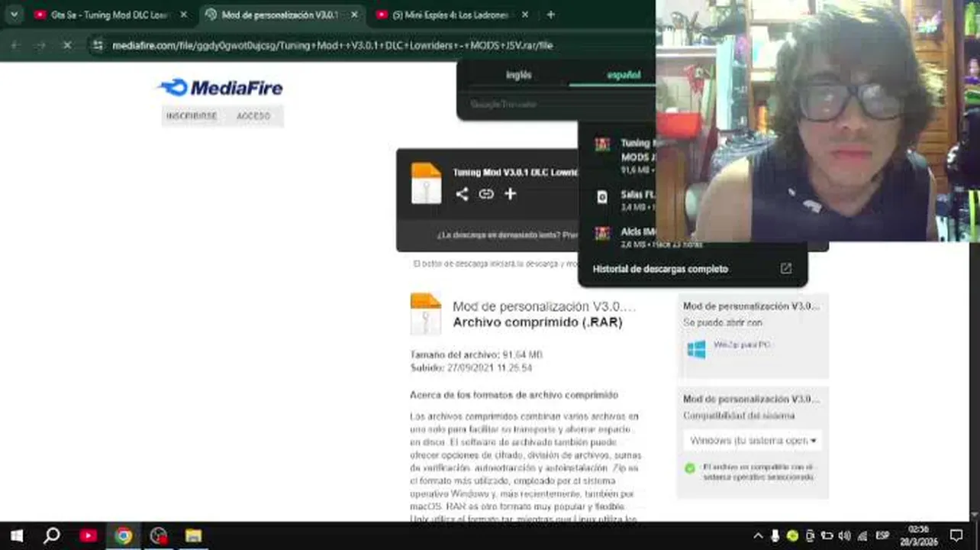
Task: Close the Gta Sa Tuning Mod tab
Action: [183, 15]
